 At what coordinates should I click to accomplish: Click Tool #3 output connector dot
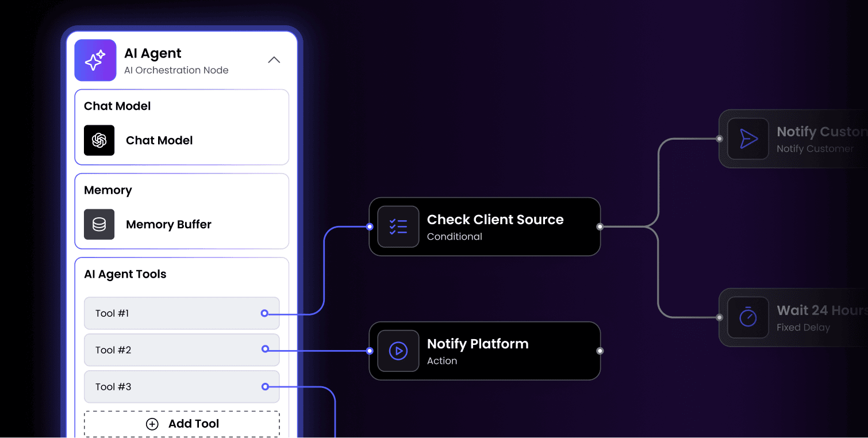coord(265,387)
